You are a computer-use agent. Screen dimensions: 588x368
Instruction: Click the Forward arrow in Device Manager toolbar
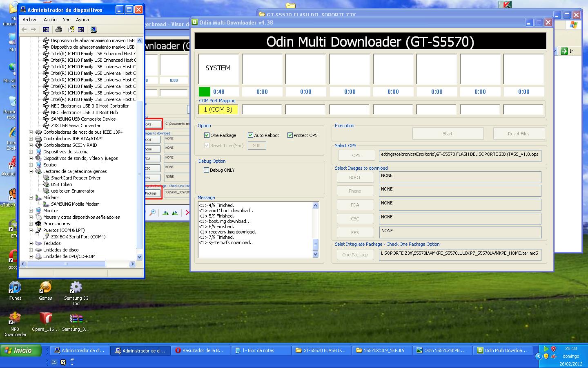point(33,29)
